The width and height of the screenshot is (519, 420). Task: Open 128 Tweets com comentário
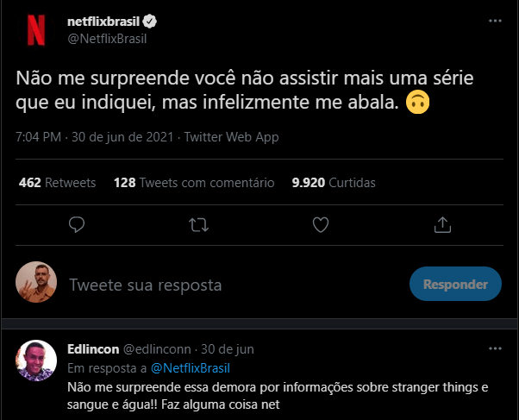coord(194,183)
